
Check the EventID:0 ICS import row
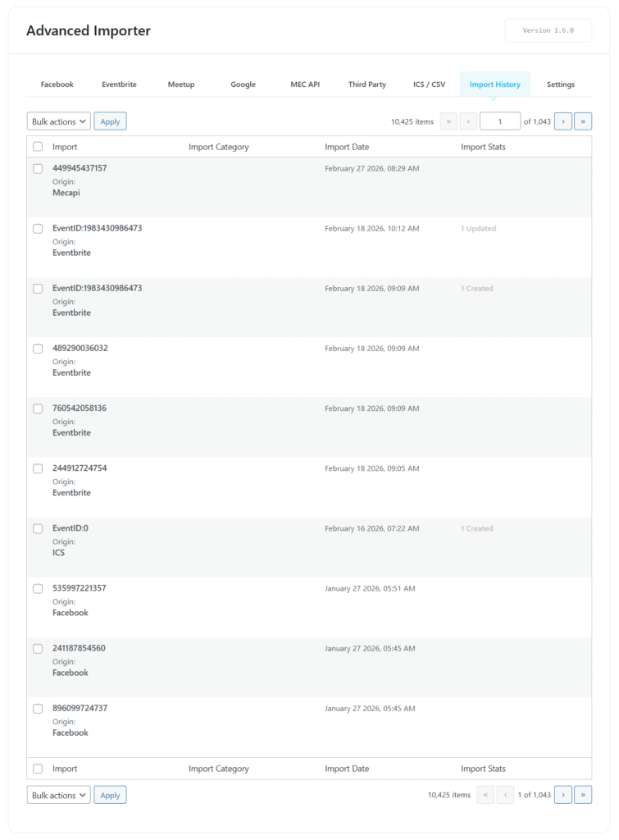[38, 528]
